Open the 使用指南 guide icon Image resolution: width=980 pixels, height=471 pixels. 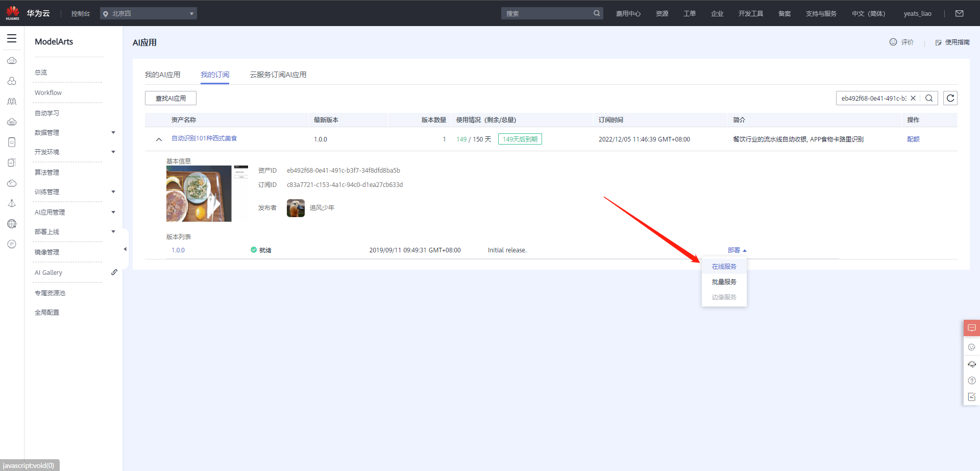938,42
